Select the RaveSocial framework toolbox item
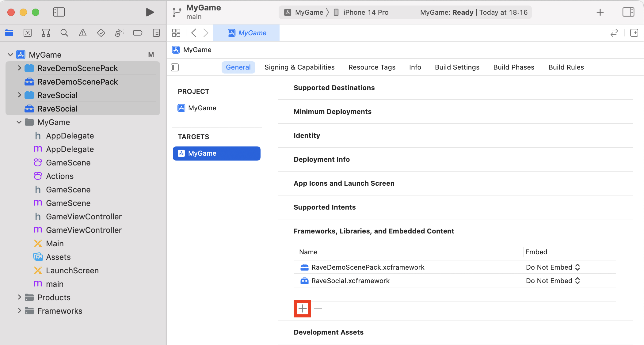Viewport: 644px width, 345px height. [83, 109]
